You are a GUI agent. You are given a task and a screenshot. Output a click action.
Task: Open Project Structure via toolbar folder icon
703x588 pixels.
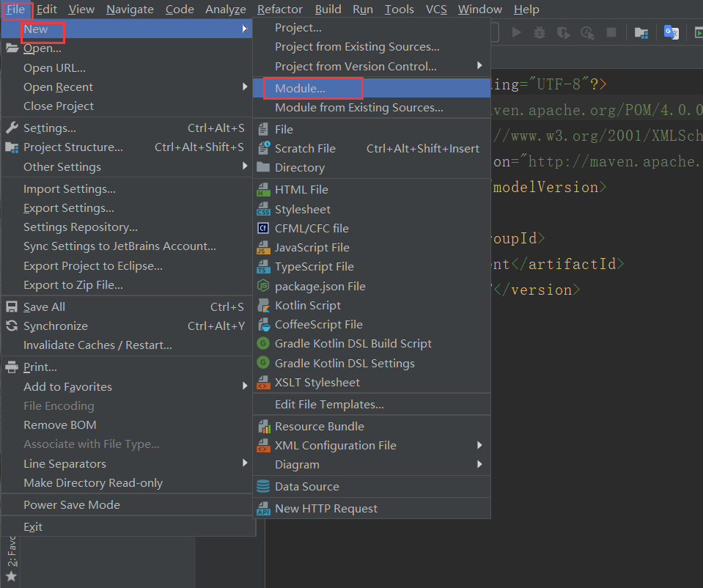pyautogui.click(x=641, y=33)
